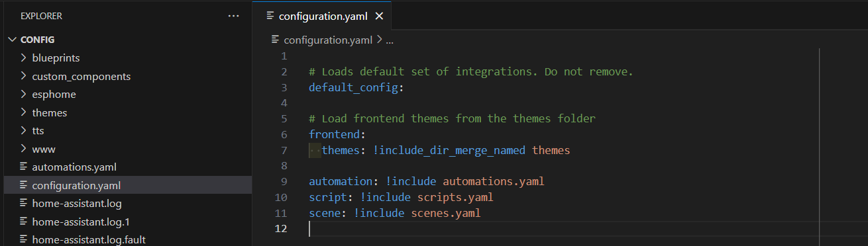Select the themes folder in the explorer
The height and width of the screenshot is (246, 868).
point(50,112)
